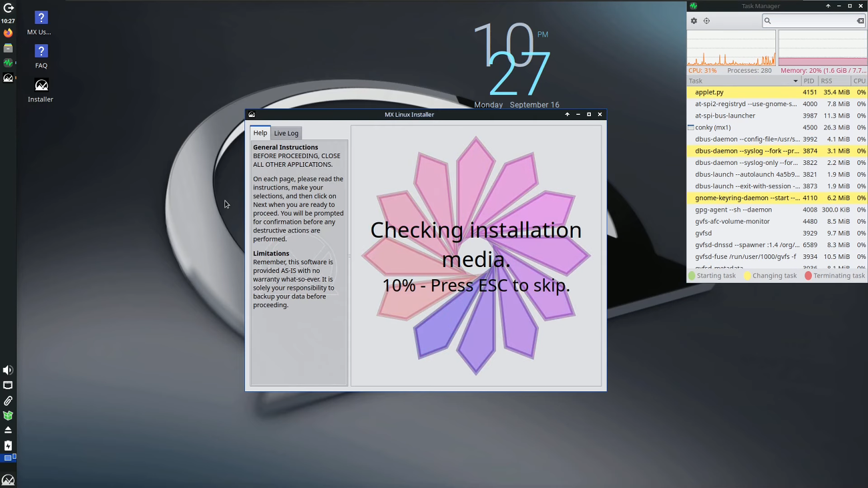Maximize the Task Manager window

[x=849, y=6]
